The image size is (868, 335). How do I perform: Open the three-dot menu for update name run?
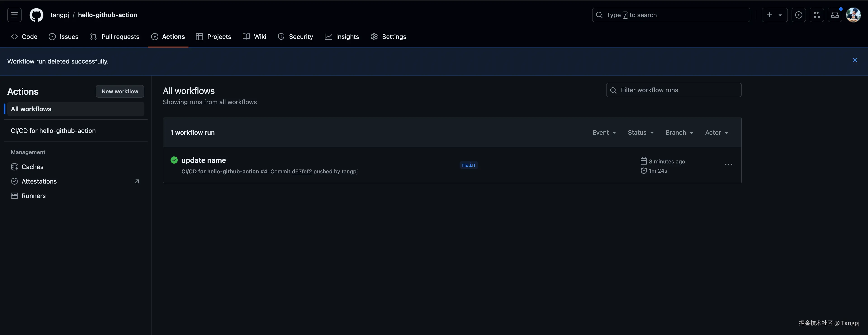tap(728, 164)
